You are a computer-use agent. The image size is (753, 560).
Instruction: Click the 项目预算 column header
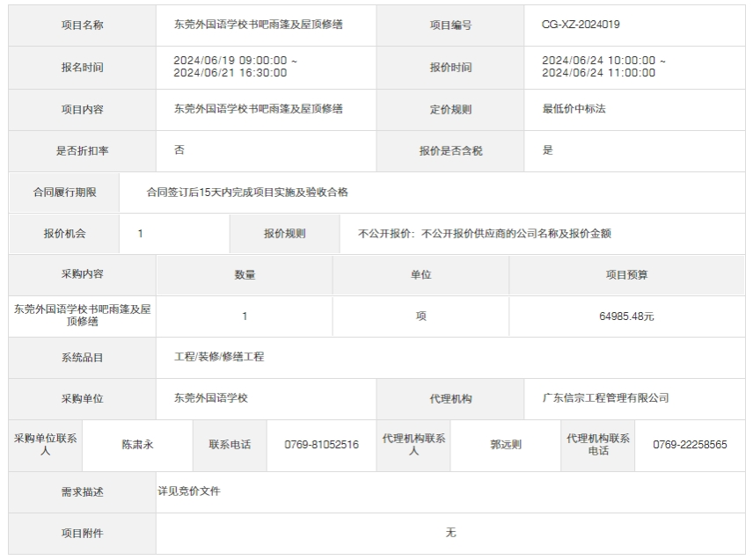[626, 275]
